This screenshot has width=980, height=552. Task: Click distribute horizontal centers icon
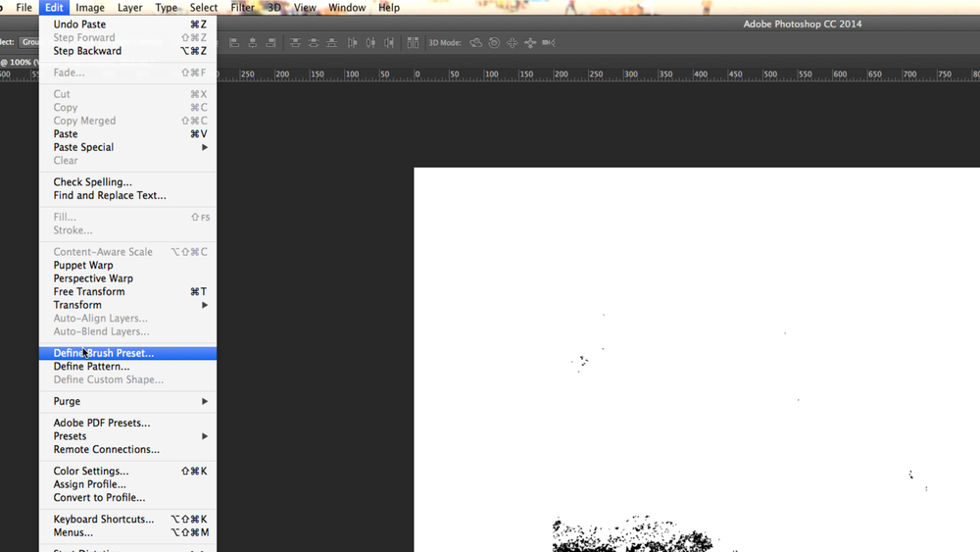click(370, 42)
